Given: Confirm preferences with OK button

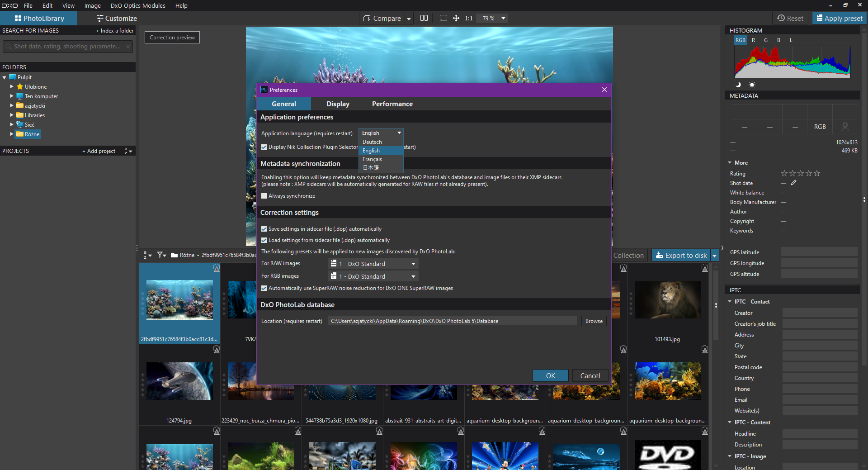Looking at the screenshot, I should pyautogui.click(x=550, y=375).
